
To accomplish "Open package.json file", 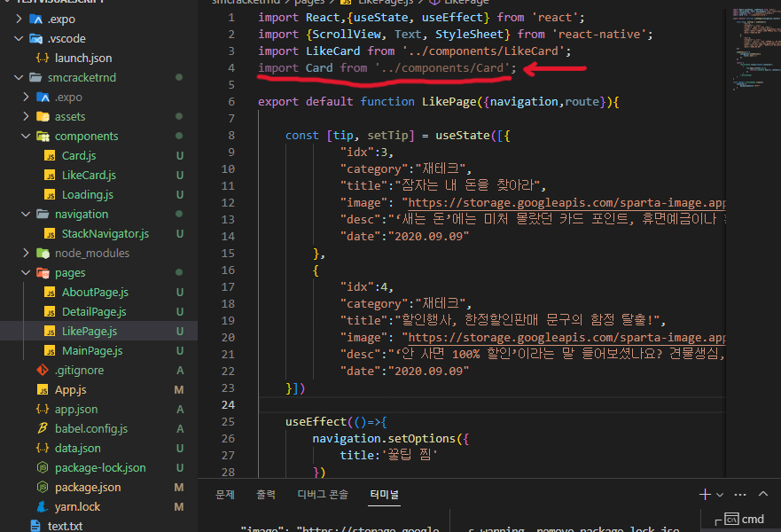I will point(88,487).
